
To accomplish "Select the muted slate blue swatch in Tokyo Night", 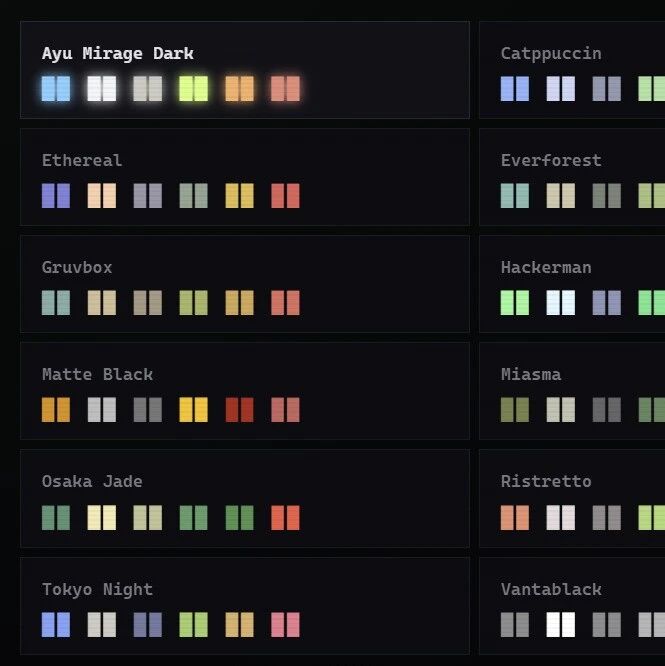I will 148,625.
